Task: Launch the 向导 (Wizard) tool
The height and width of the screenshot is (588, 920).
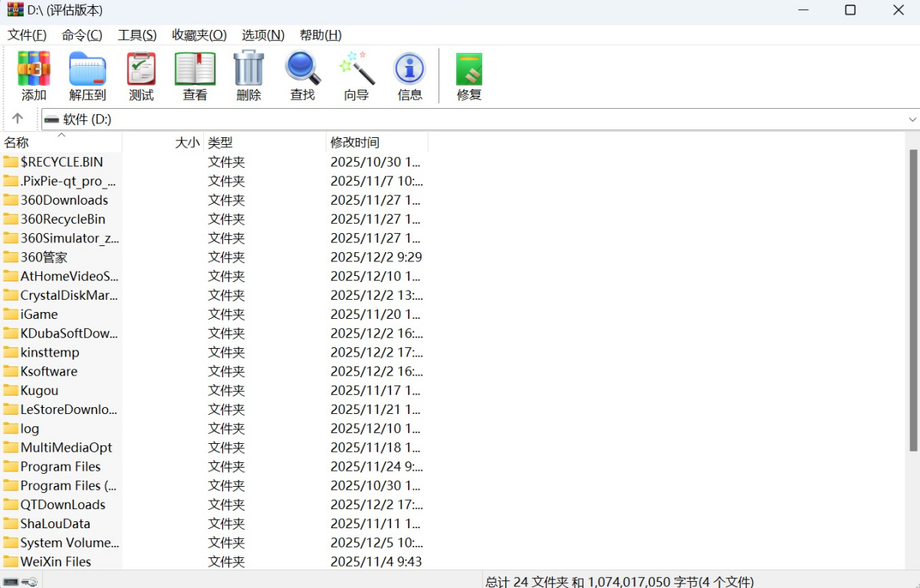Action: click(356, 74)
